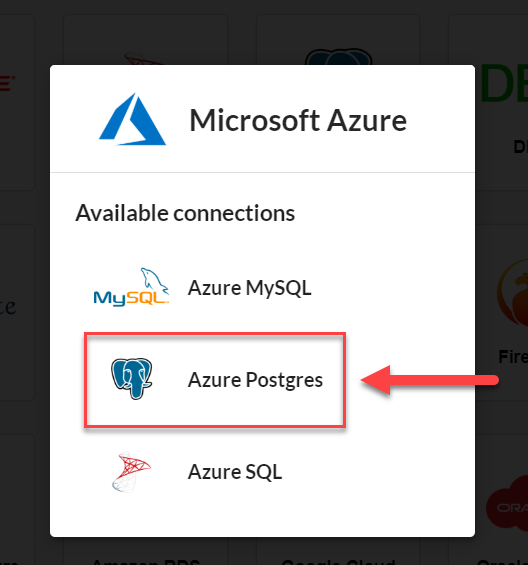Click the red arrow pointing to Azure Postgres
The height and width of the screenshot is (565, 528).
[x=430, y=380]
